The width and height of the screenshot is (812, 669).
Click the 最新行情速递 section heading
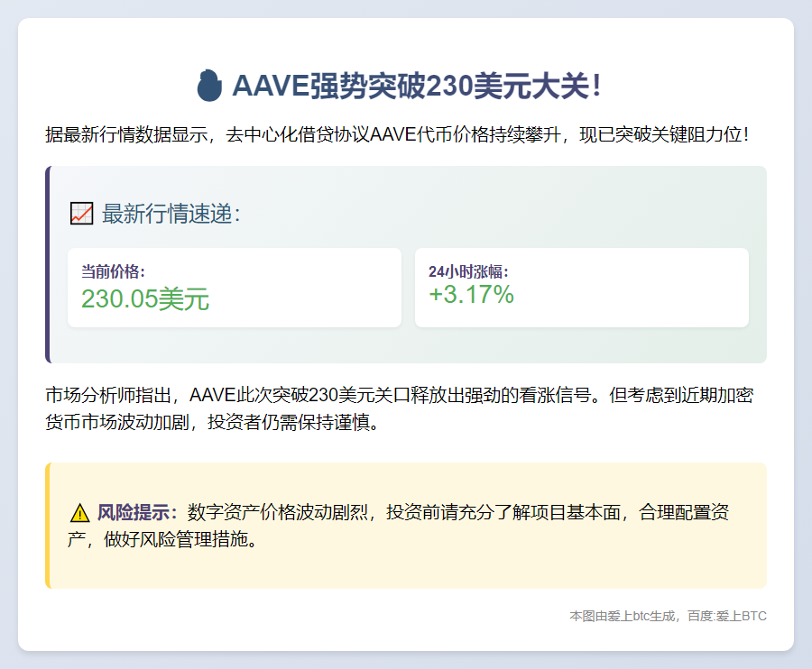[x=171, y=213]
